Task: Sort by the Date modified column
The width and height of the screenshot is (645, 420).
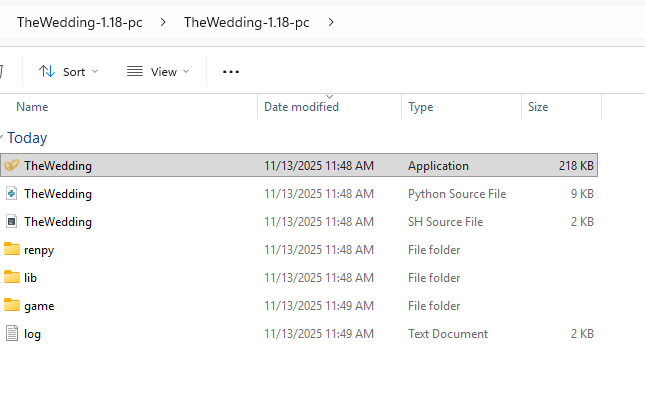Action: coord(301,107)
